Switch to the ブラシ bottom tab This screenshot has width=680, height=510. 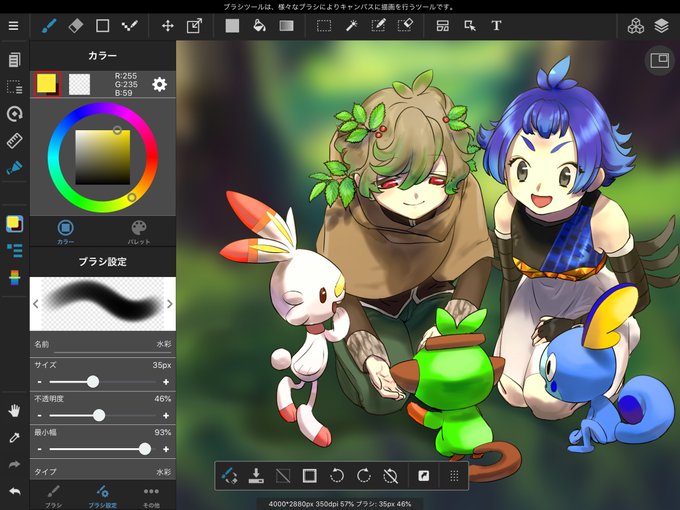(x=53, y=497)
